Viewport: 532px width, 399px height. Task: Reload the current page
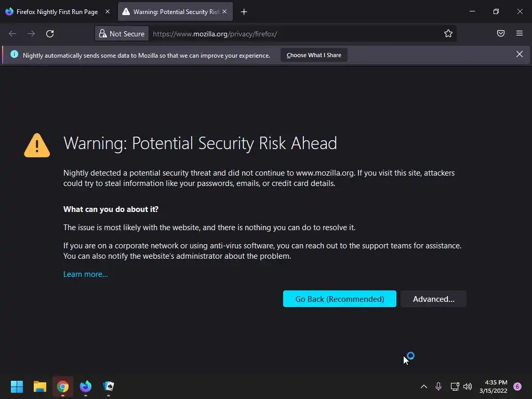pos(50,34)
